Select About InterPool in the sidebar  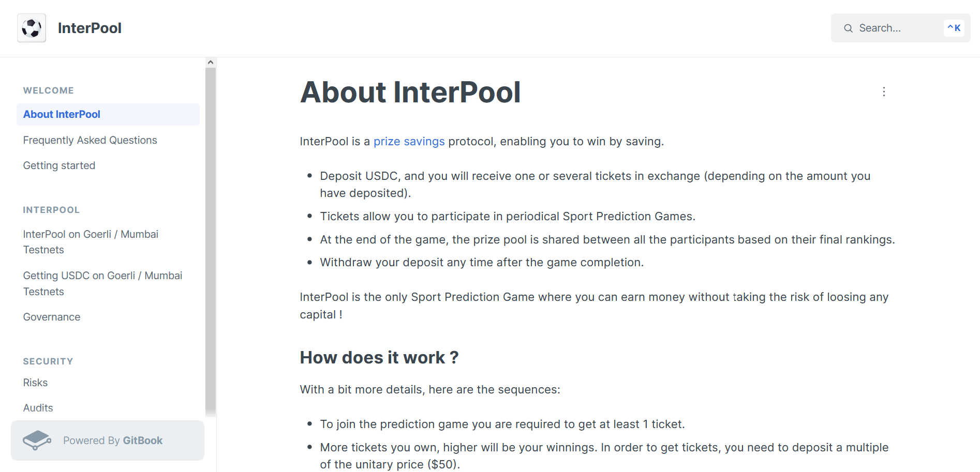(x=62, y=114)
